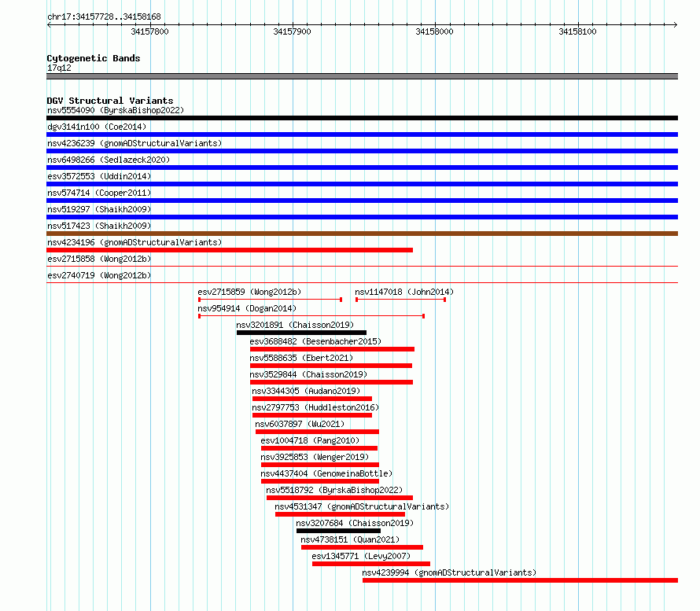Viewport: 700px width, 611px height.
Task: Click the red bar under nsv4531347
Action: tap(341, 514)
